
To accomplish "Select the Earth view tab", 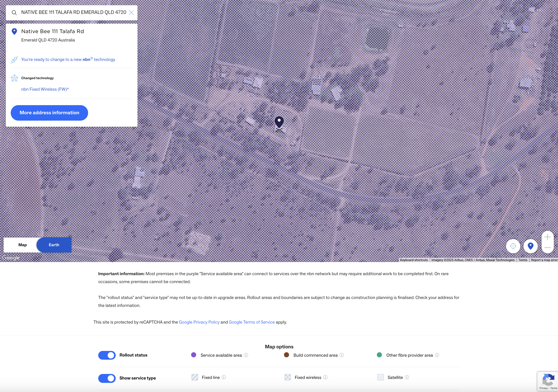I will tap(54, 245).
